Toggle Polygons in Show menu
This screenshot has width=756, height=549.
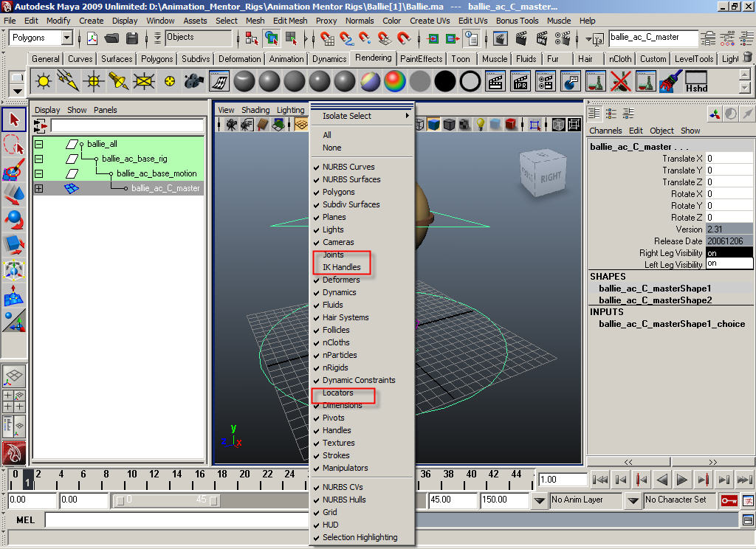click(x=338, y=192)
